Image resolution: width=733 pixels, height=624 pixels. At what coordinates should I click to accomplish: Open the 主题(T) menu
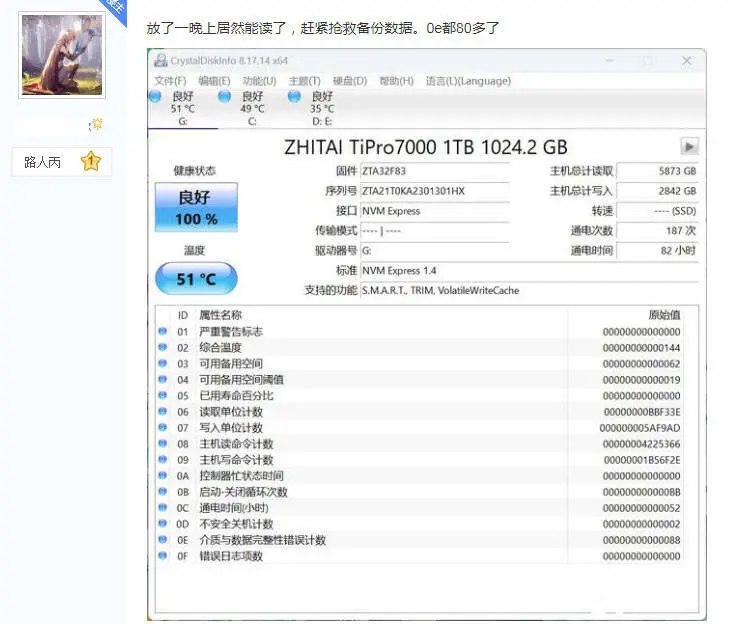click(304, 81)
